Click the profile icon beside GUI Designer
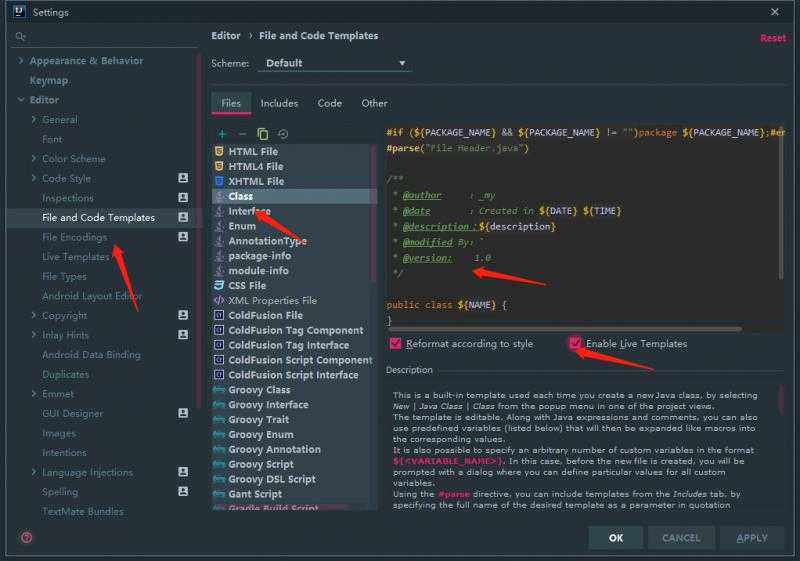Viewport: 800px width, 561px height. click(x=183, y=413)
